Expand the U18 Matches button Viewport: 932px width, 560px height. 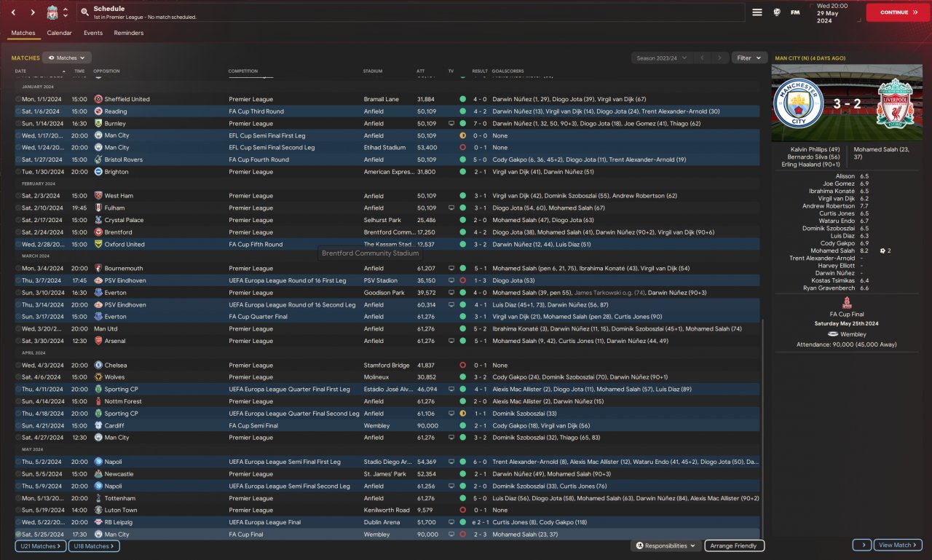tap(94, 546)
